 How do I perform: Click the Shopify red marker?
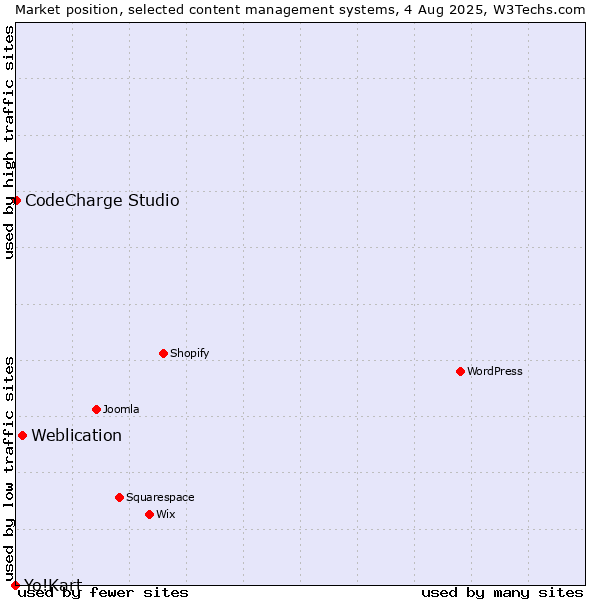163,354
